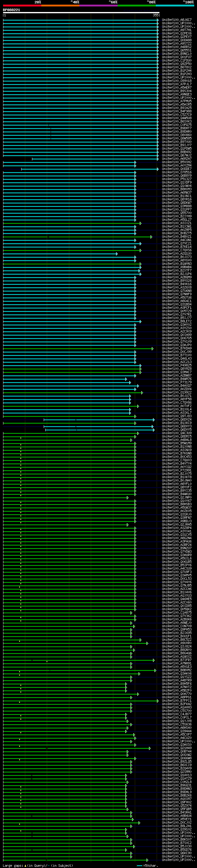Screen dimensions: 197x868
Task: Select hit UniRef100_Q0DA88
Action: pos(177,40)
